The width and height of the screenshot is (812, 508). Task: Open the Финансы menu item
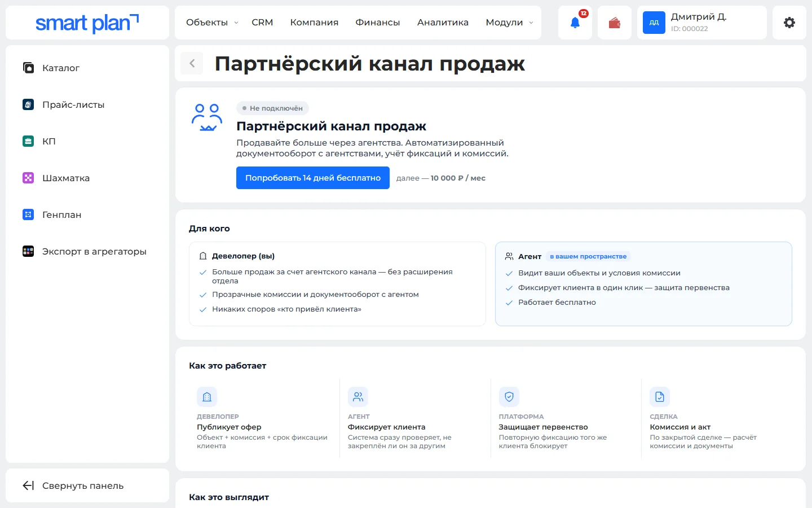click(378, 23)
